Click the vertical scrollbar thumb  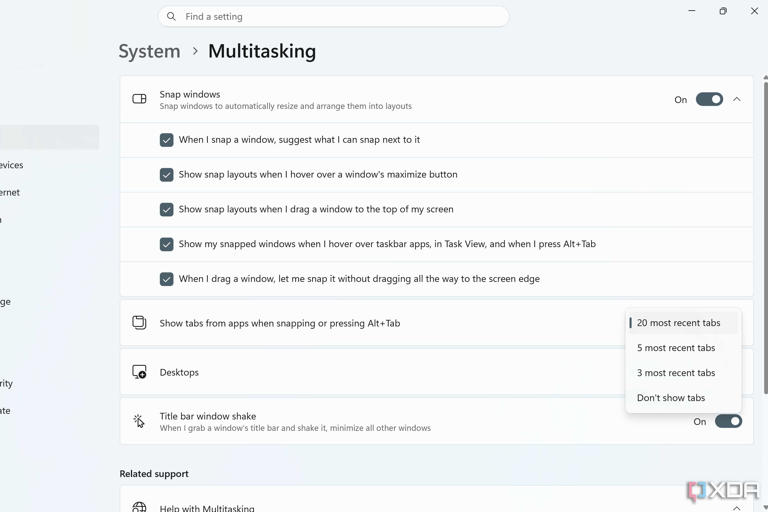[x=765, y=238]
